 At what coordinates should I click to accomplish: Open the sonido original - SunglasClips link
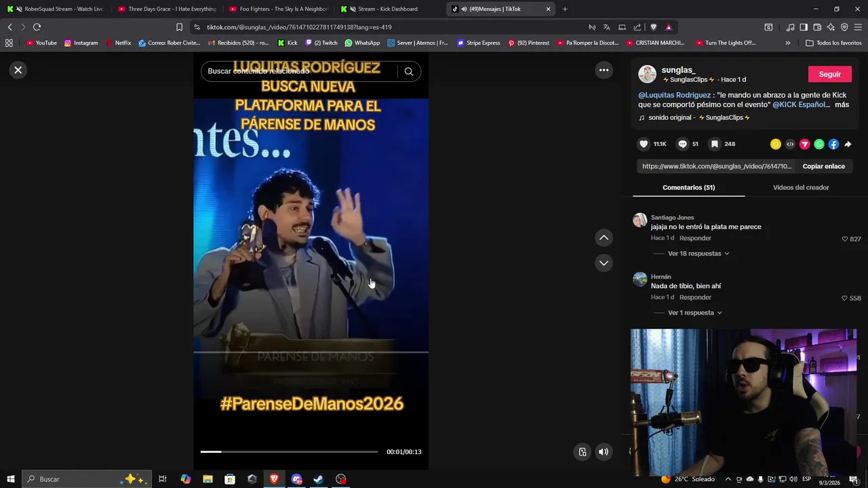coord(694,117)
